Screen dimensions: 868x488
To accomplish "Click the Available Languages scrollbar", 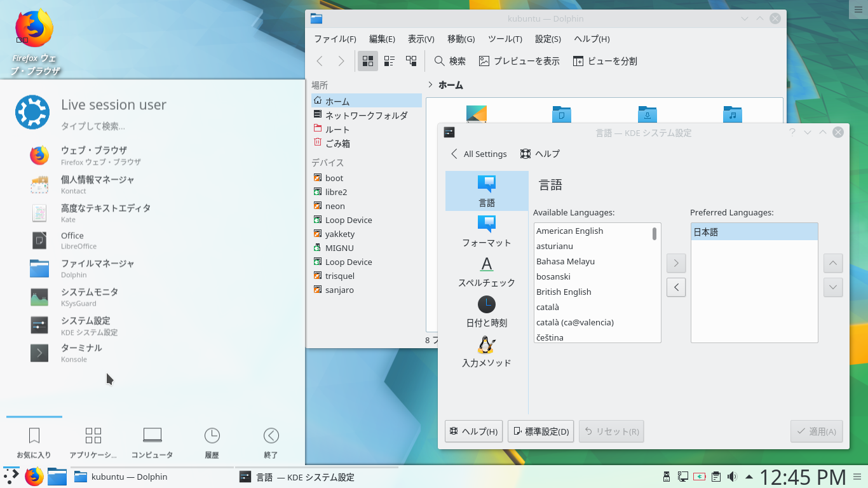I will 654,234.
